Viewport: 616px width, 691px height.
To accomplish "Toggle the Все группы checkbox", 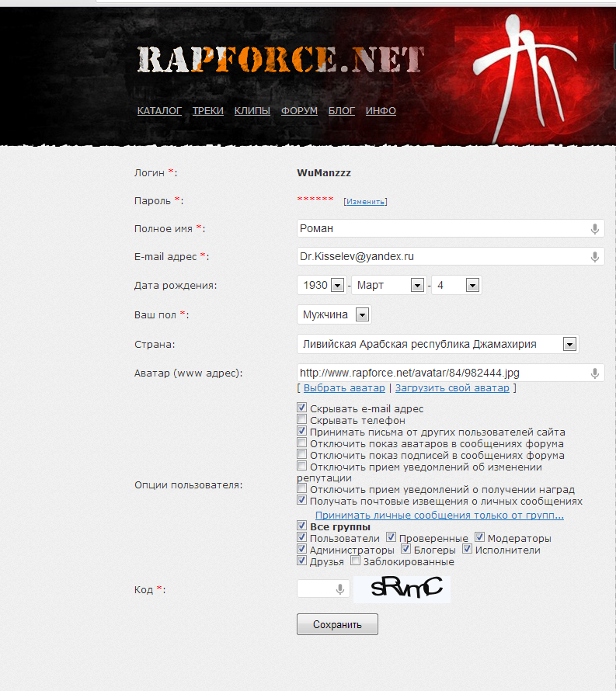I will (x=301, y=526).
